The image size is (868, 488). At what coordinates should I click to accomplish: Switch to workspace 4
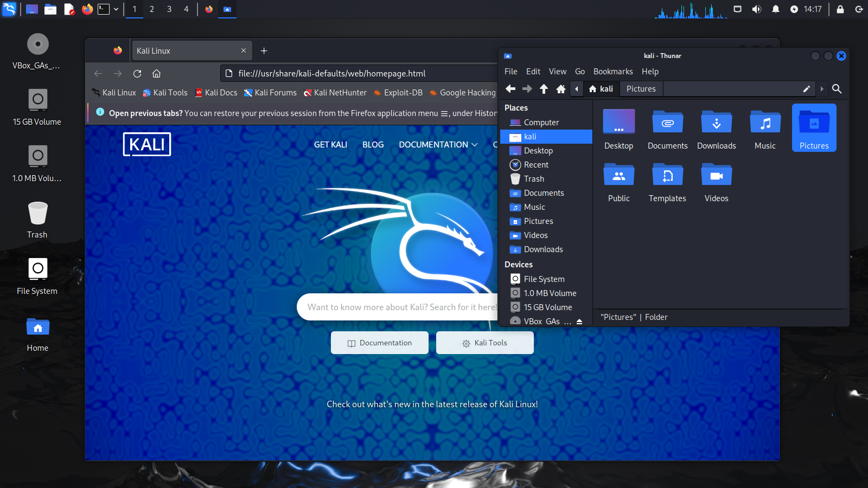(186, 9)
